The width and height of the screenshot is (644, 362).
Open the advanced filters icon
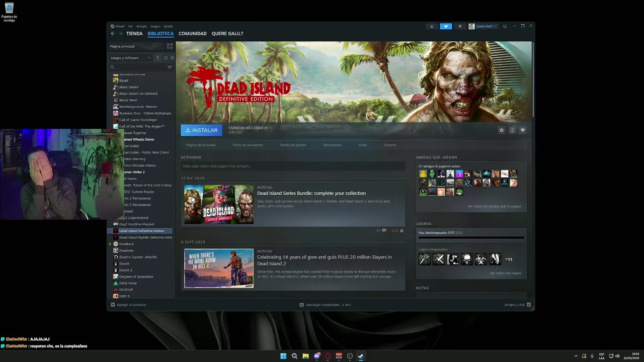pyautogui.click(x=170, y=67)
